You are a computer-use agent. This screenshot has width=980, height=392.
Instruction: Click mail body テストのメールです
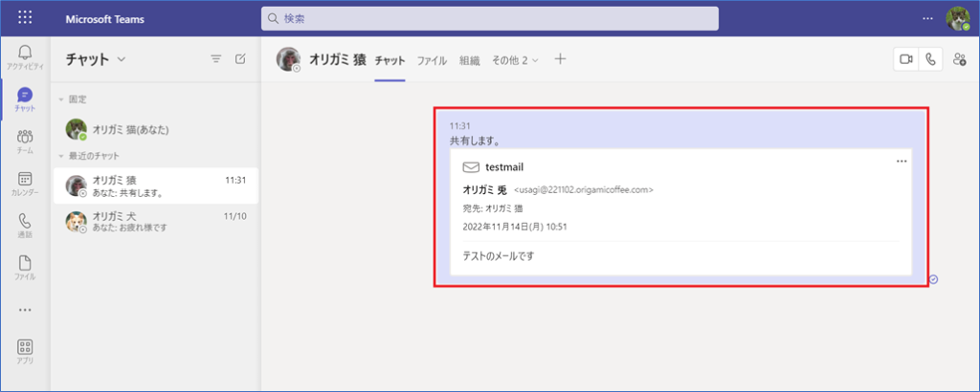coord(498,255)
